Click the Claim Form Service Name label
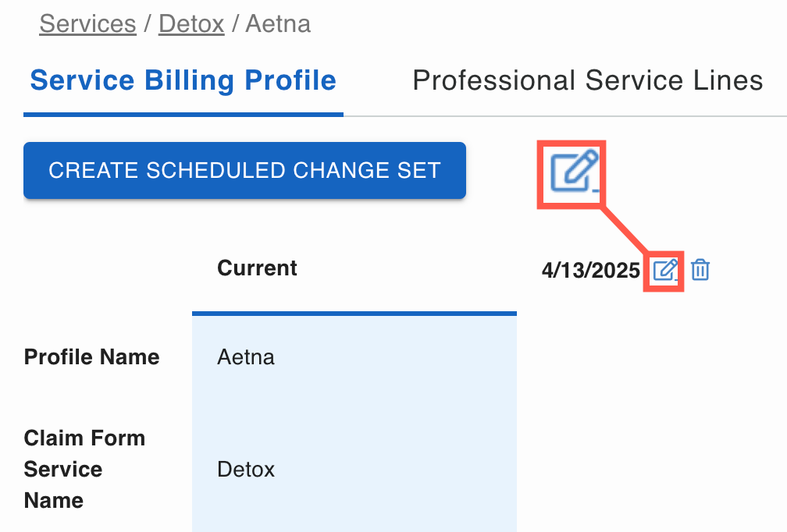The height and width of the screenshot is (532, 787). click(84, 469)
